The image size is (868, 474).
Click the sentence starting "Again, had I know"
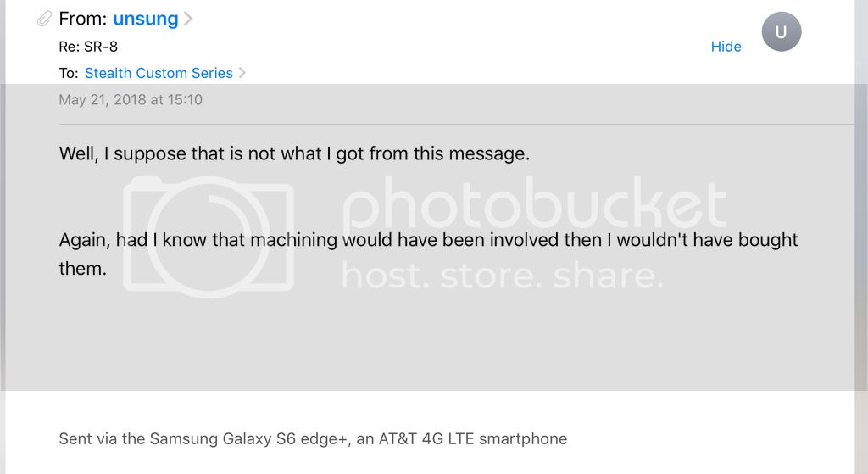[x=428, y=240]
